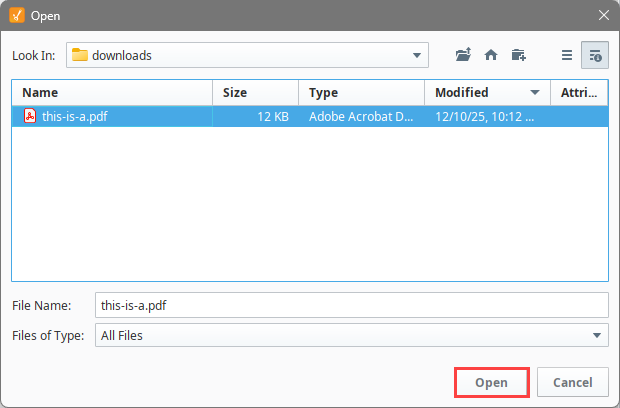Cancel the Open dialog
The height and width of the screenshot is (408, 620).
tap(573, 382)
